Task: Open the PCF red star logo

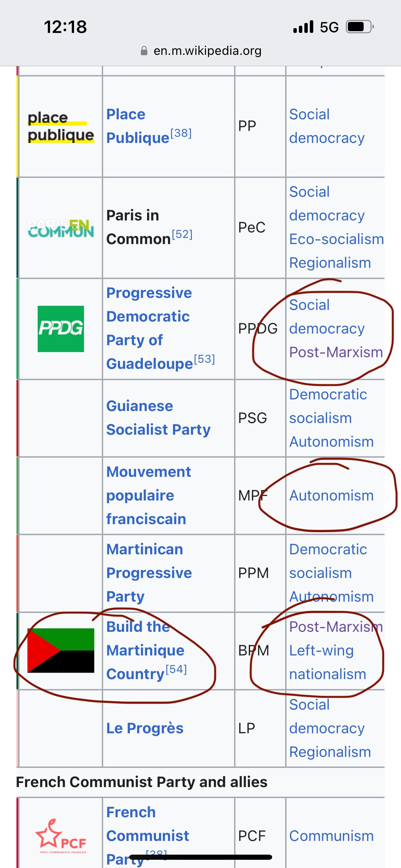Action: tap(61, 836)
